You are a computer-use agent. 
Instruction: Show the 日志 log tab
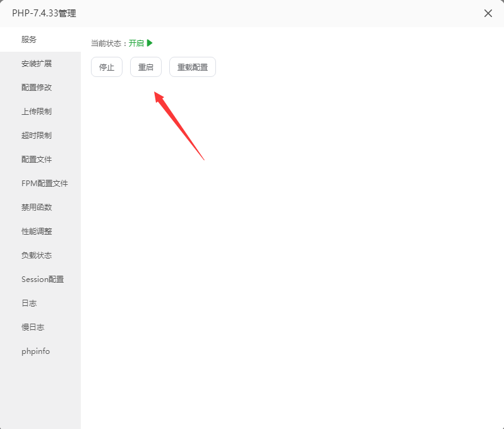(x=29, y=303)
